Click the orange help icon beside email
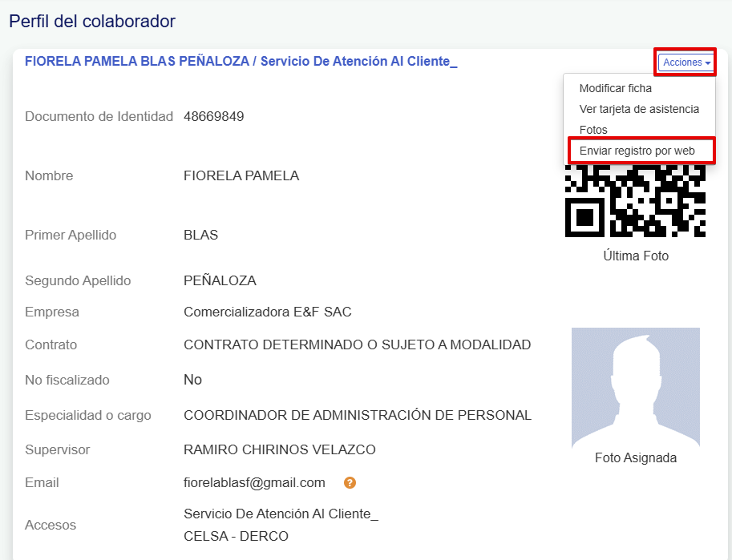 350,482
